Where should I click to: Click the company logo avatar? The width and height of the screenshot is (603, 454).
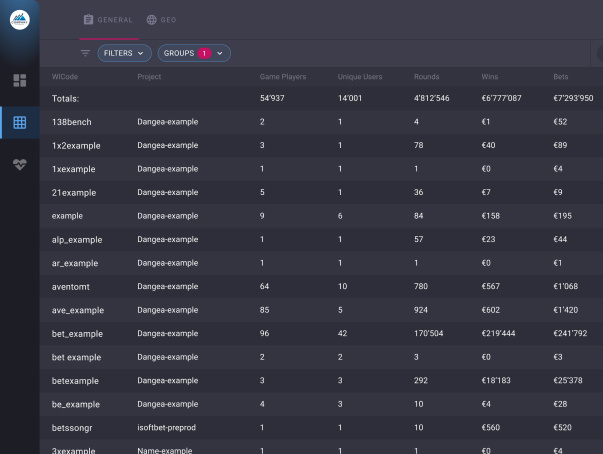(20, 20)
